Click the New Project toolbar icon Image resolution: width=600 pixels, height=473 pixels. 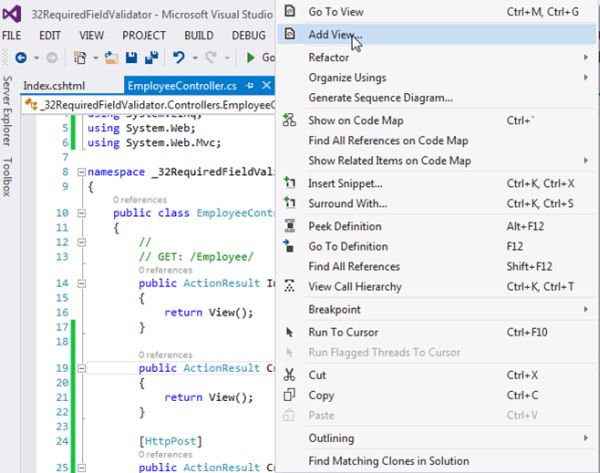point(79,58)
